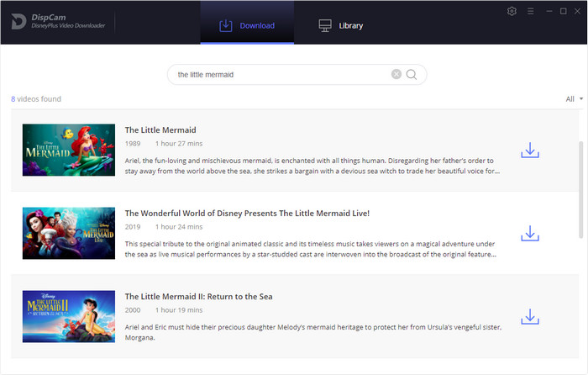Image resolution: width=588 pixels, height=375 pixels.
Task: Expand the All filter dropdown
Action: (x=575, y=99)
